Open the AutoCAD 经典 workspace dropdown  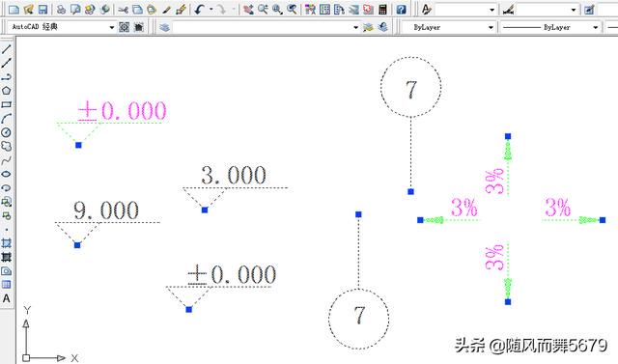(x=62, y=27)
